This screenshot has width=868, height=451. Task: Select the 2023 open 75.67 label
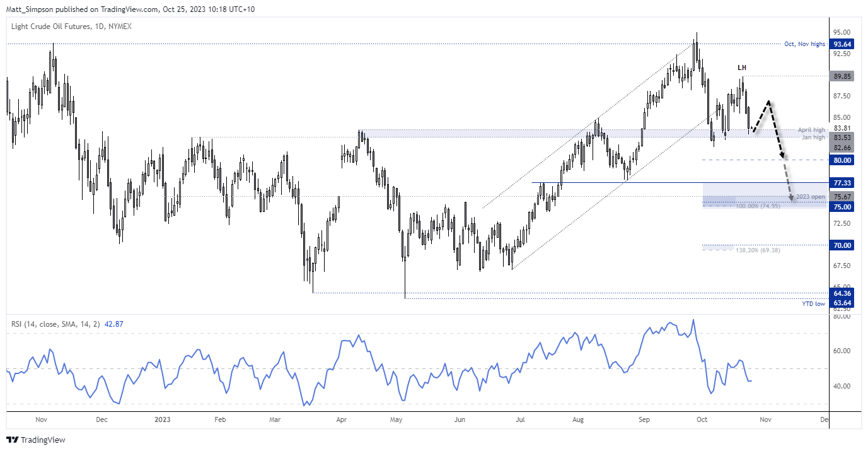[x=843, y=197]
